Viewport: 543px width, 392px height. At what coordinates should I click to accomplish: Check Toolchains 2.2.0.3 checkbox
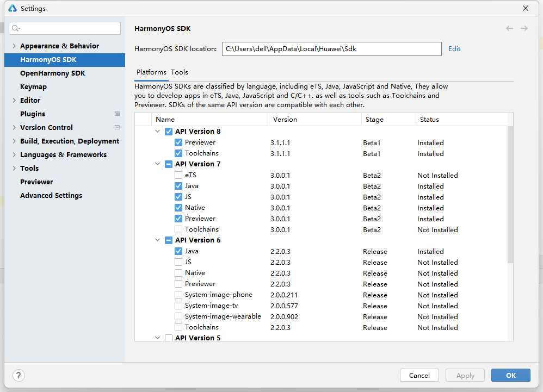tap(178, 327)
